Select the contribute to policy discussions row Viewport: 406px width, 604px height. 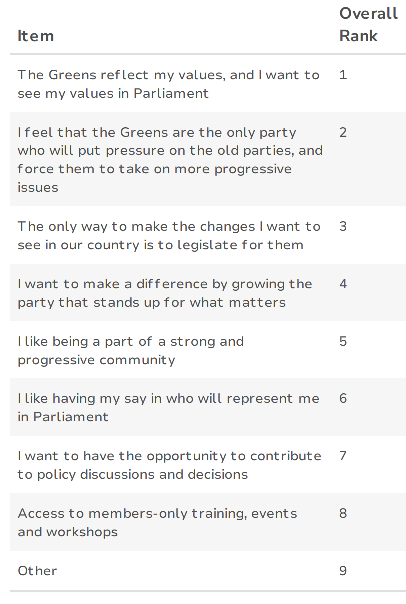pyautogui.click(x=208, y=465)
